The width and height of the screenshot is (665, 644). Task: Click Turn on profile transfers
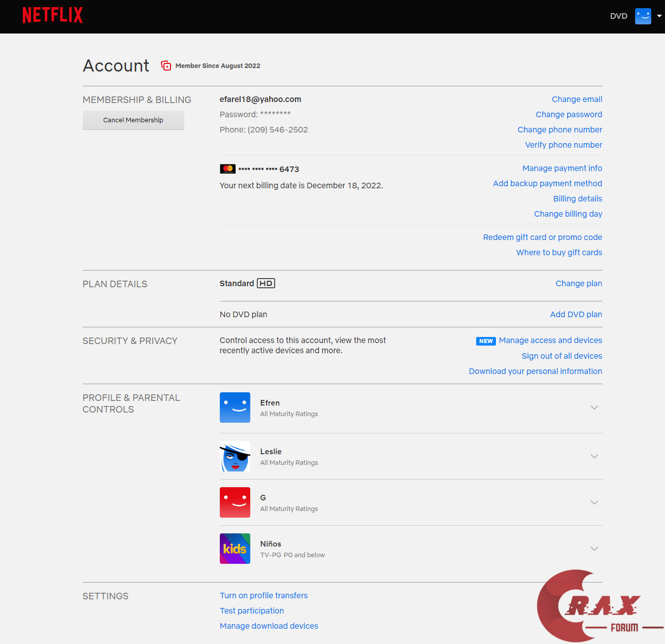(264, 596)
